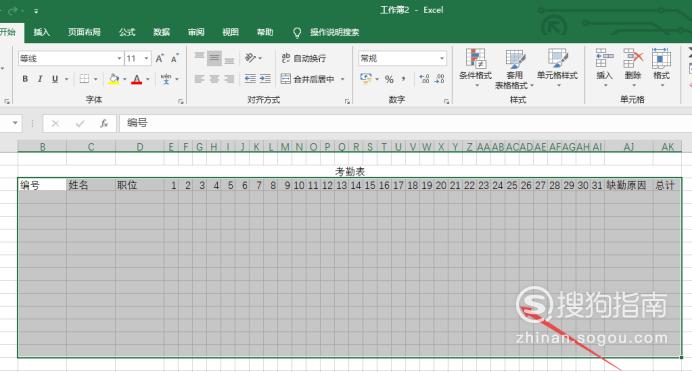The image size is (692, 372).
Task: Switch to 插入 ribbon tab
Action: click(41, 32)
